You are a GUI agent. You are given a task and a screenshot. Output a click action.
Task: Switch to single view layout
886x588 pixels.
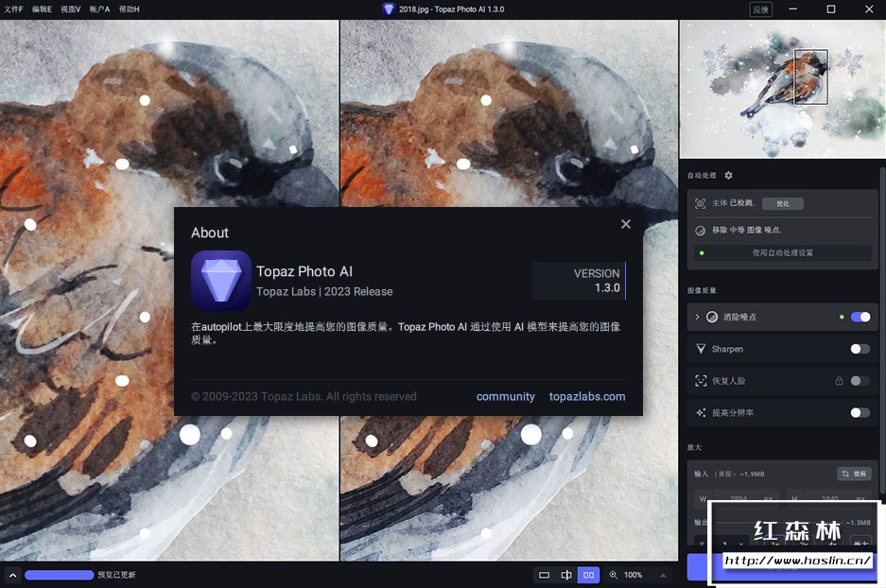[544, 575]
